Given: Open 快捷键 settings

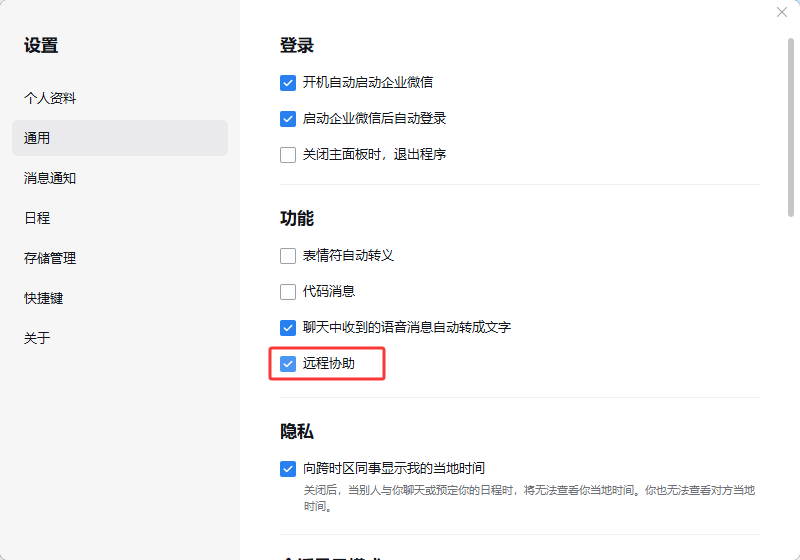Looking at the screenshot, I should (x=44, y=298).
